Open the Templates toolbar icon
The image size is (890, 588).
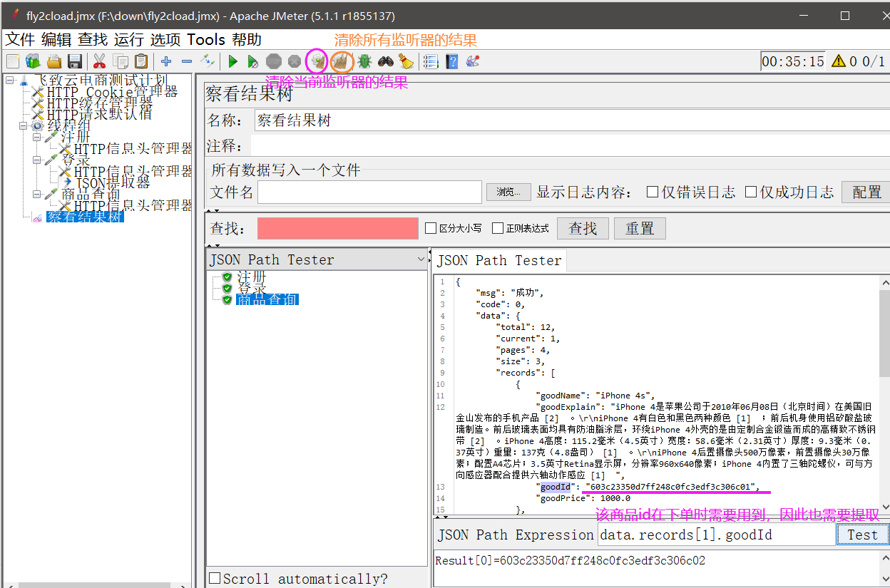(x=33, y=61)
